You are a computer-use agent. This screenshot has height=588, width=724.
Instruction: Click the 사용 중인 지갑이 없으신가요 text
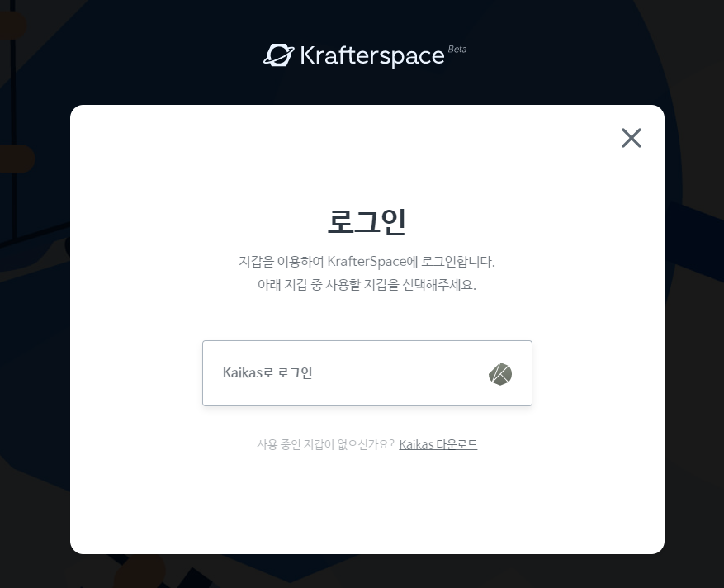[325, 444]
